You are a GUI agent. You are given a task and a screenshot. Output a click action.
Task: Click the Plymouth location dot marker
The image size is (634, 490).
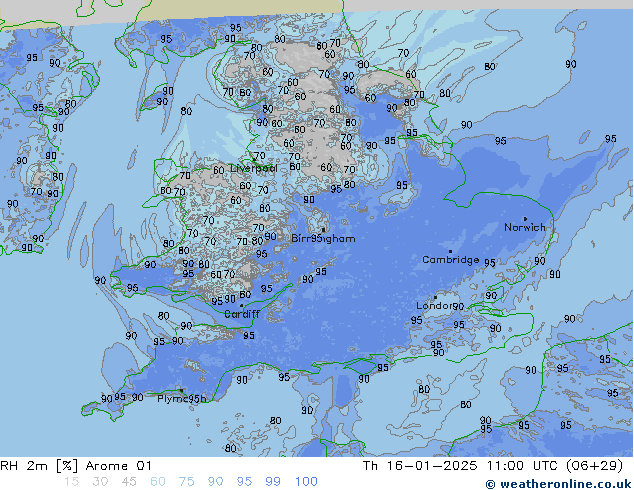182,390
